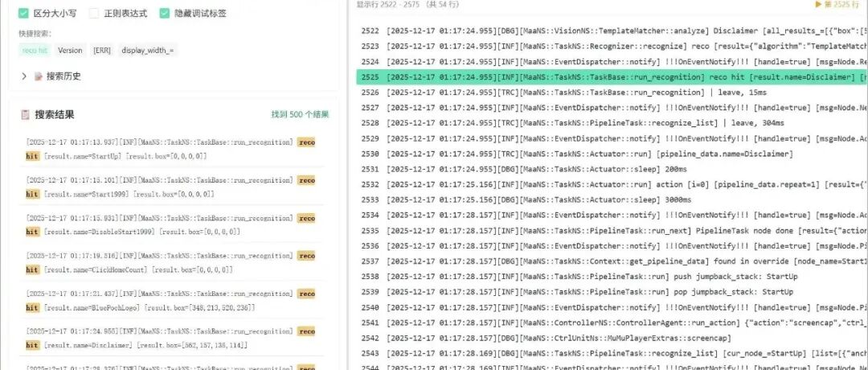
Task: Select the 'reco hit' quick search tag
Action: click(x=35, y=51)
